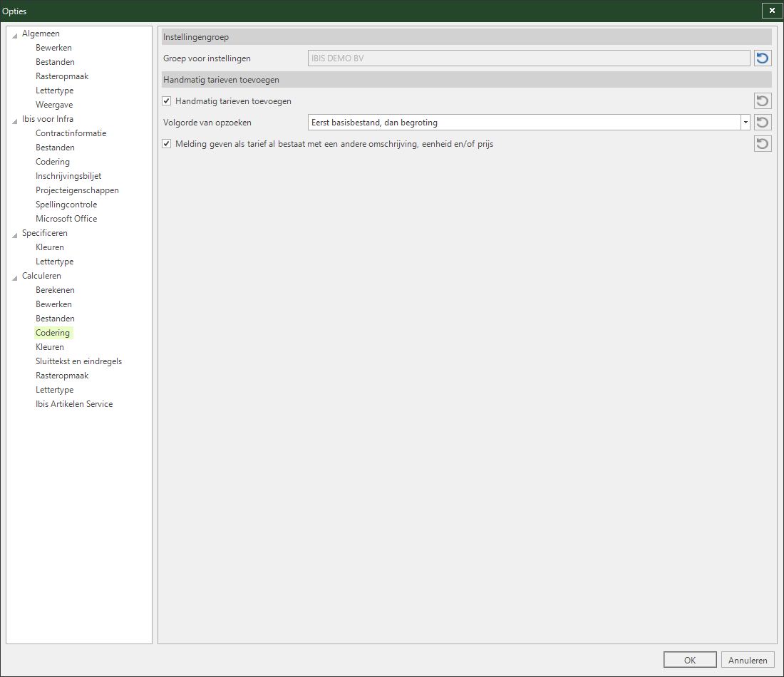Confirm settings with OK button
The image size is (784, 677).
click(x=690, y=660)
